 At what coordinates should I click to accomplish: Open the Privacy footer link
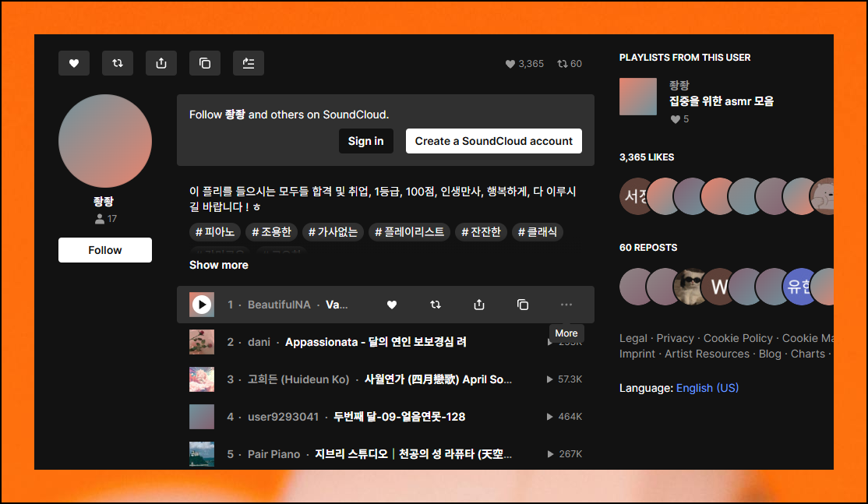(675, 338)
